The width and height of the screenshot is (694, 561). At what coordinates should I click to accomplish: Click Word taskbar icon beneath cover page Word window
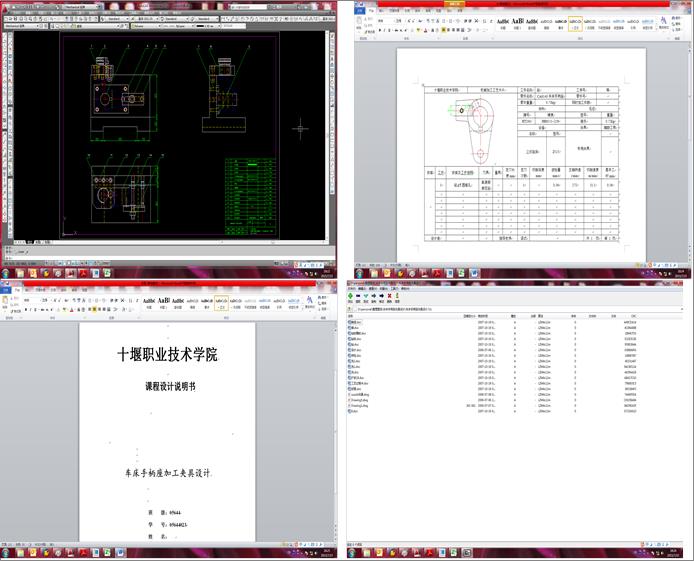(120, 552)
